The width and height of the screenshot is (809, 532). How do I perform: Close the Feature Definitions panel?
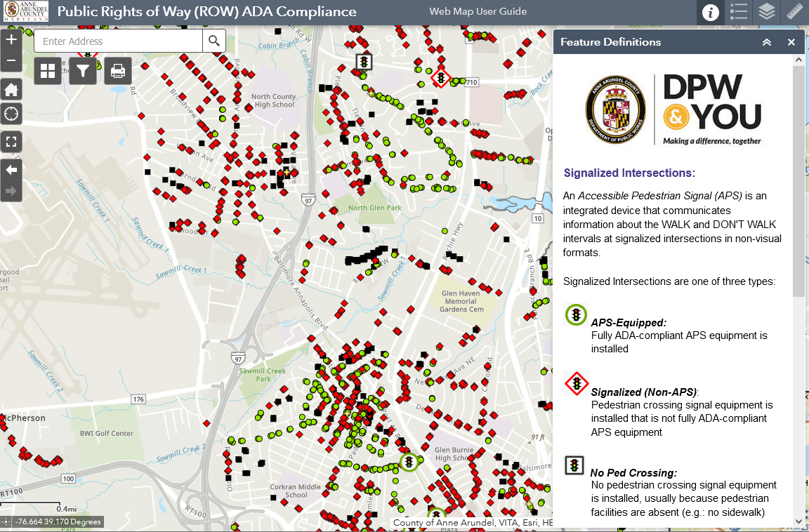[791, 42]
